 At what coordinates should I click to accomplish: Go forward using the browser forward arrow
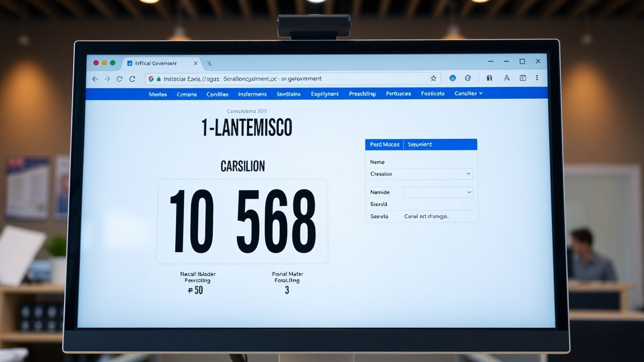click(x=107, y=79)
